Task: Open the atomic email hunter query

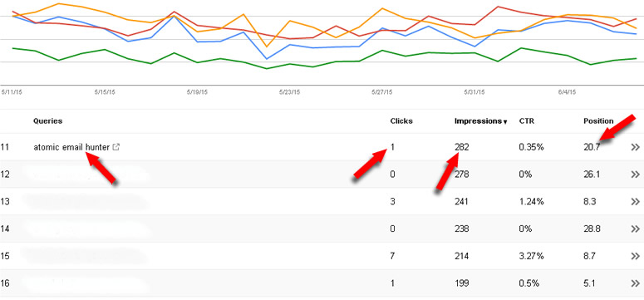Action: pos(71,147)
